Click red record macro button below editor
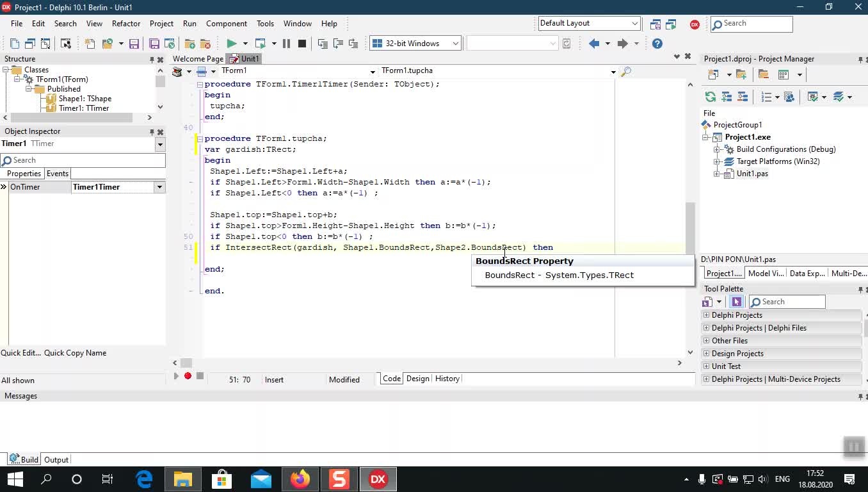 pyautogui.click(x=188, y=376)
